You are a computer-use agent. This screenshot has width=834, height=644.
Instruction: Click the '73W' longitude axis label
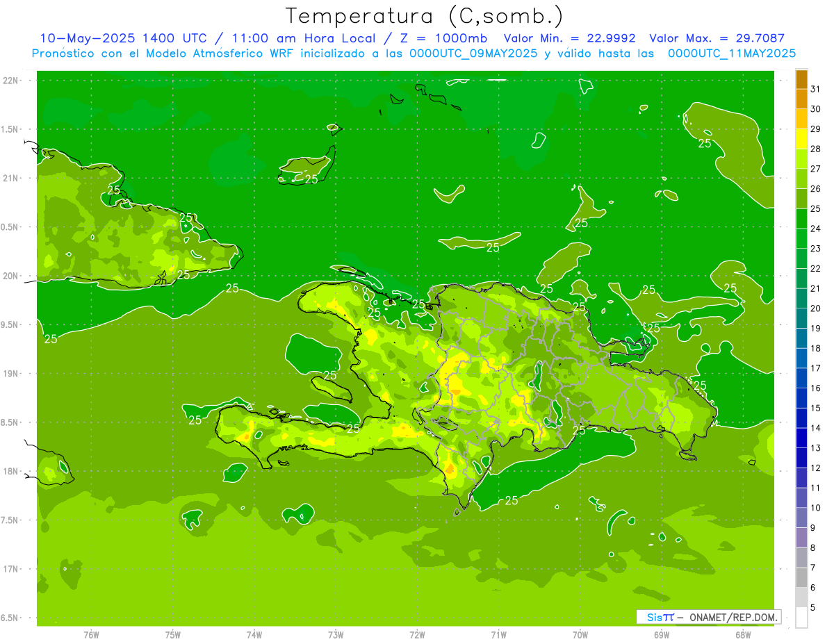(336, 634)
